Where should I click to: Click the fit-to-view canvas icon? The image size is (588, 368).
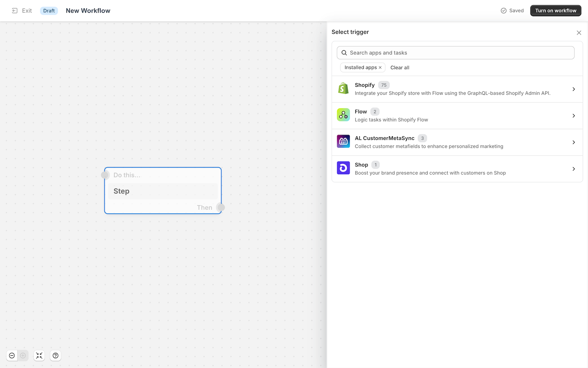[x=39, y=356]
